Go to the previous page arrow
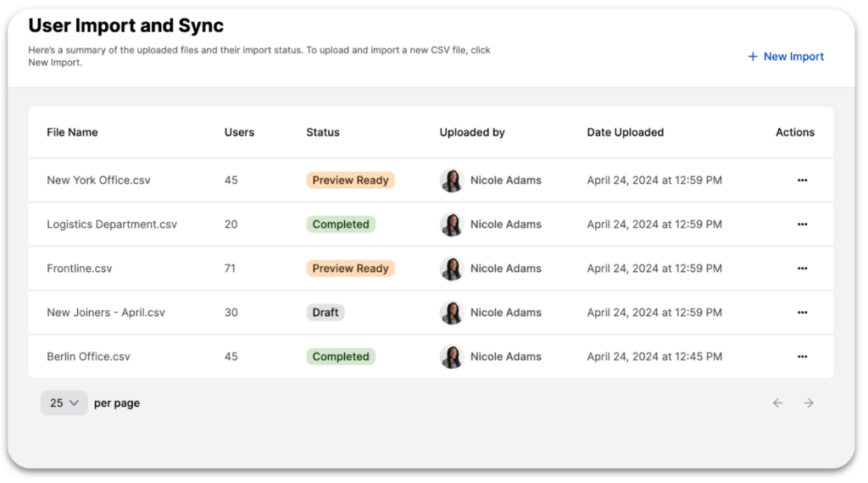 tap(778, 402)
